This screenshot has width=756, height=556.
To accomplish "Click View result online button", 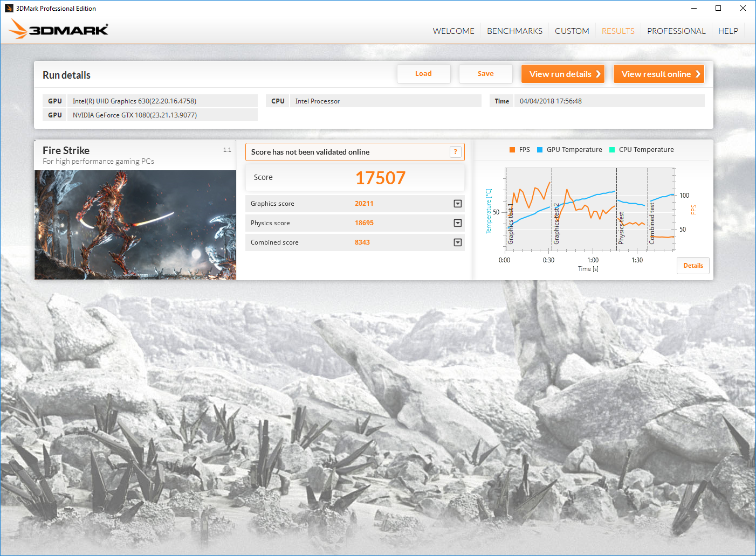I will tap(659, 74).
